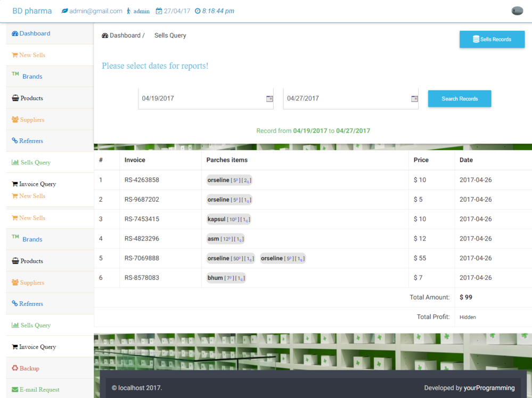Click the Backup recycle icon in the sidebar
Image resolution: width=532 pixels, height=398 pixels.
pyautogui.click(x=15, y=368)
